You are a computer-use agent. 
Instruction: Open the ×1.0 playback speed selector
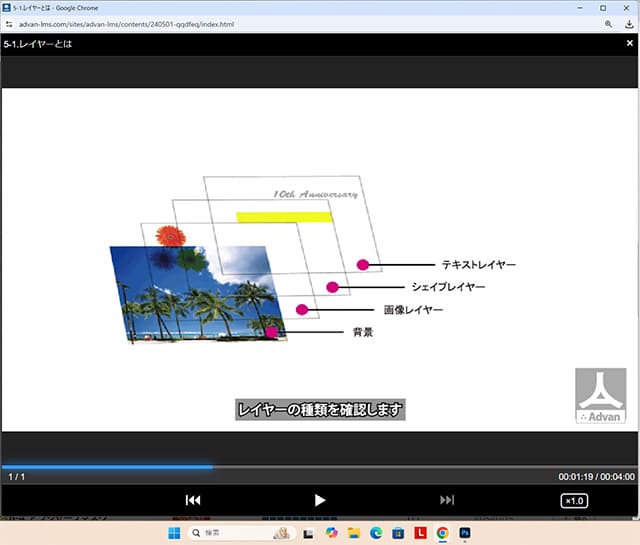pyautogui.click(x=574, y=500)
